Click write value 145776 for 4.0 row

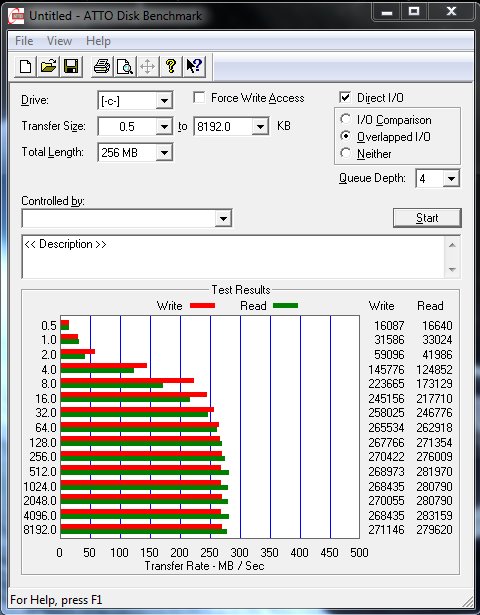(386, 369)
